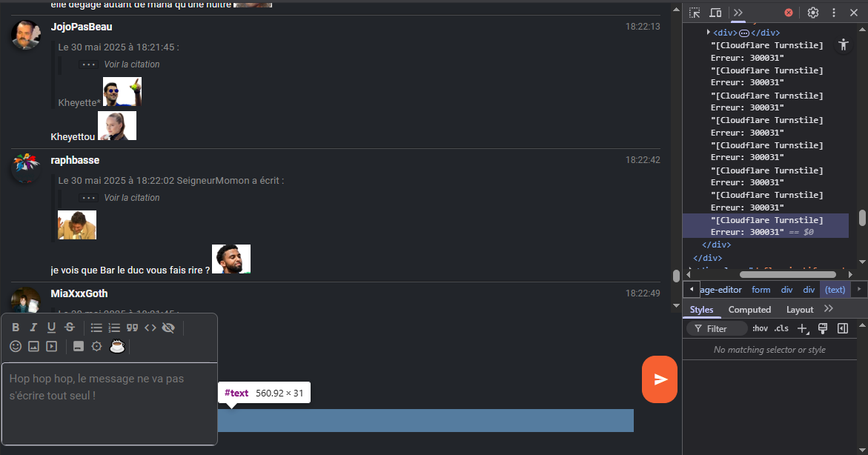Switch to the Computed tab
The height and width of the screenshot is (455, 868).
(749, 310)
